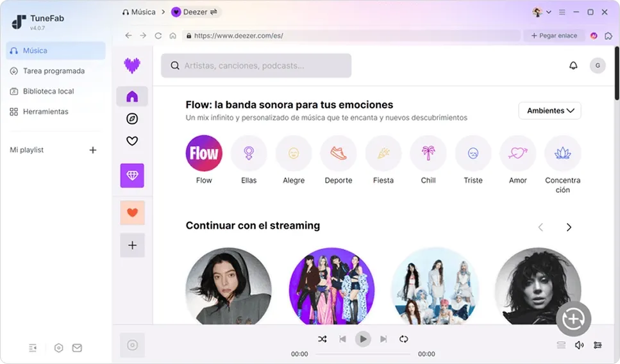Open the group in white outfits thumbnail
Screen dimensions: 620x364
pyautogui.click(x=435, y=286)
